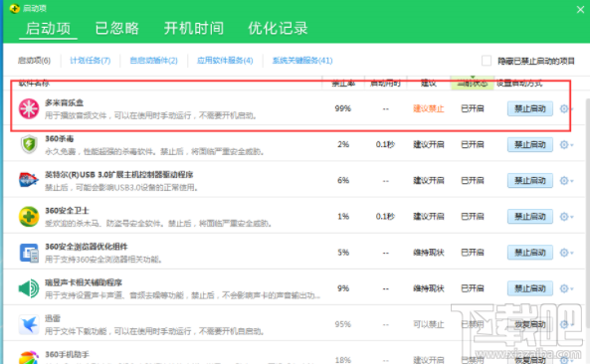The height and width of the screenshot is (364, 590).
Task: Sort by the 当前状态 column header
Action: pos(473,84)
